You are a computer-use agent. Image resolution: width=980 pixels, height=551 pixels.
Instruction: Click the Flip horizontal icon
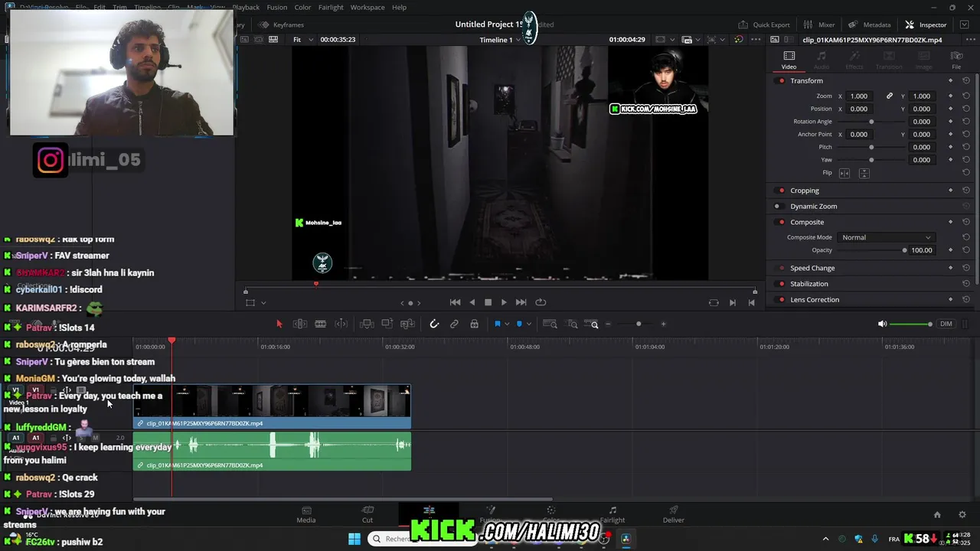[844, 173]
